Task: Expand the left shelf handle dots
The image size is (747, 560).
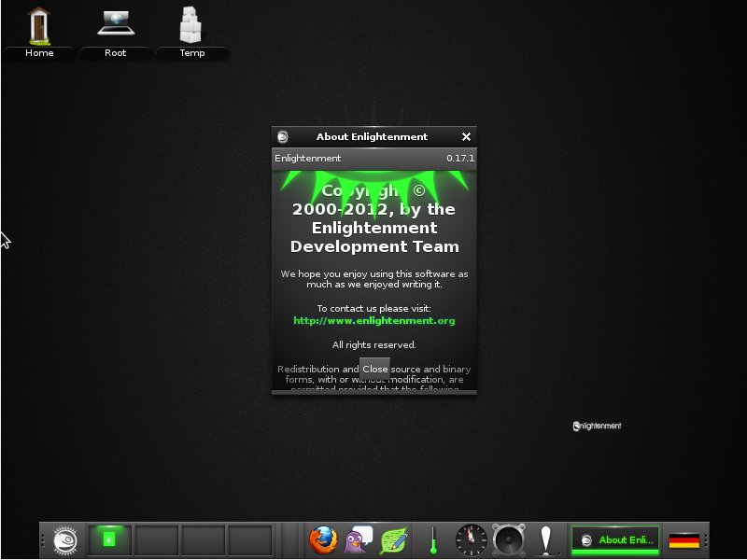Action: (43, 539)
